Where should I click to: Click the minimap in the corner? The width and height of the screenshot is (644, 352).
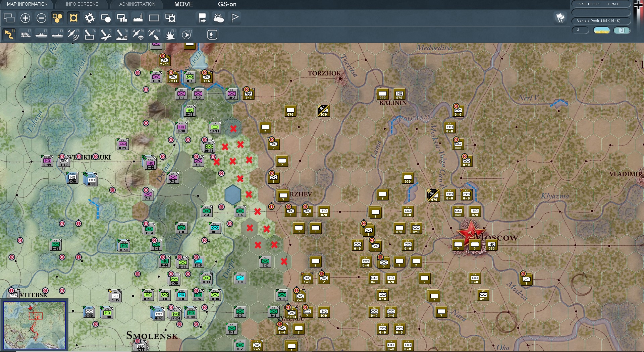tap(34, 325)
